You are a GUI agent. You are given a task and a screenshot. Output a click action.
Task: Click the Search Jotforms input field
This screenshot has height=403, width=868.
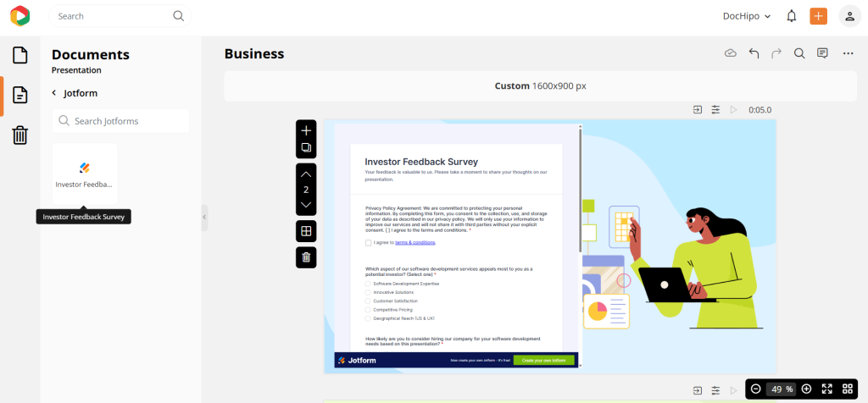pos(120,121)
